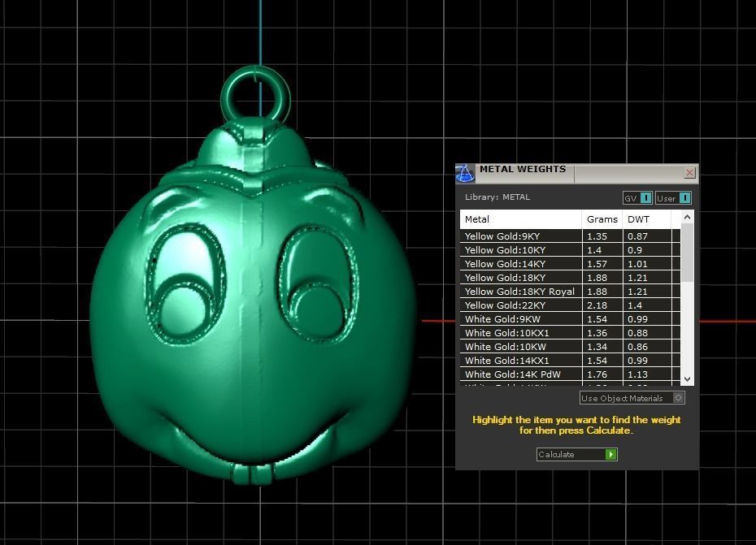The image size is (756, 545).
Task: Enable Use Object Materials option
Action: (x=679, y=398)
